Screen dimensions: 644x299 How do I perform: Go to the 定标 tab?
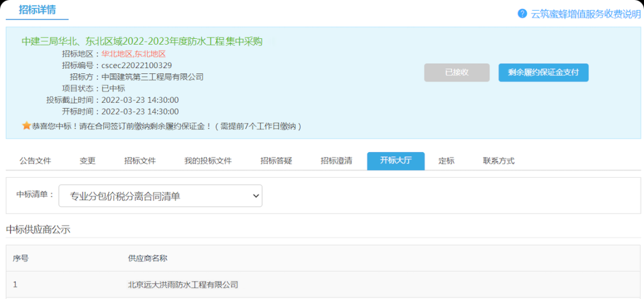(447, 161)
